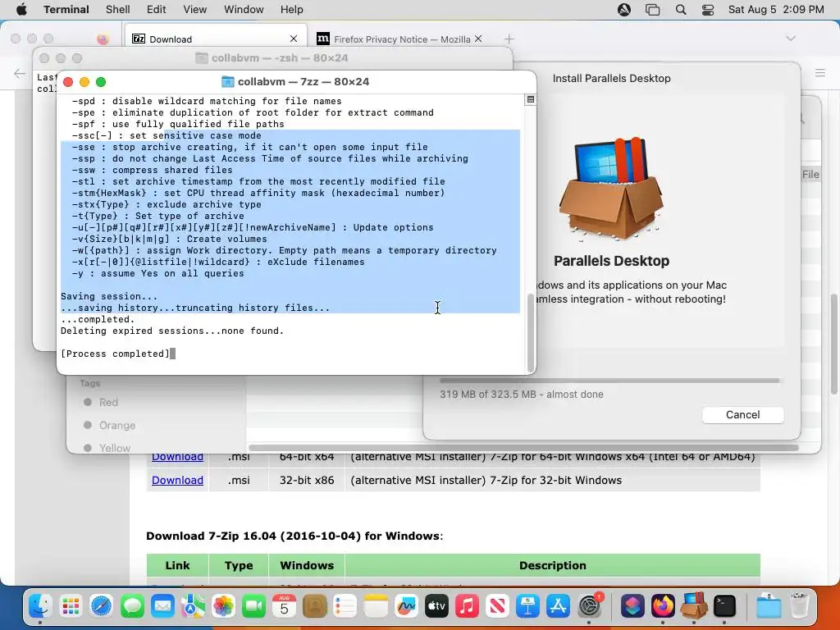
Task: Launch Safari from the Dock
Action: click(101, 606)
